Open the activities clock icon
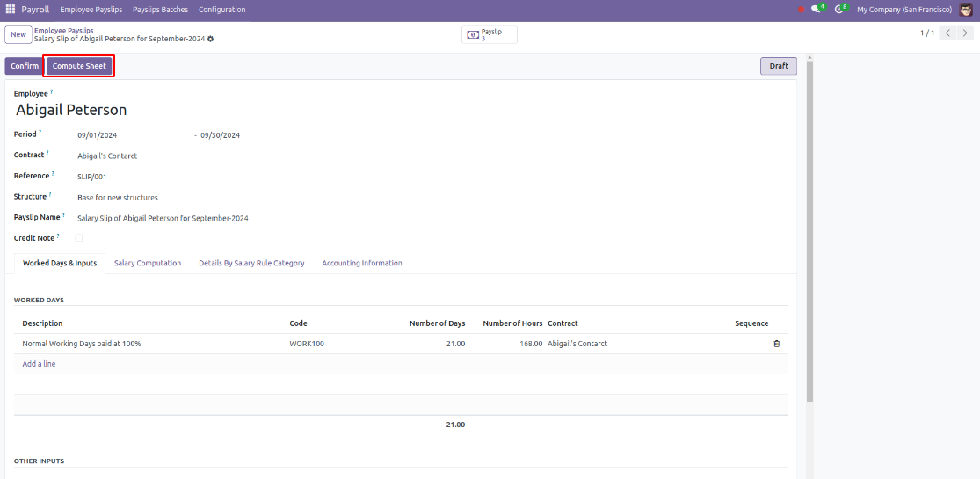This screenshot has width=980, height=479. (x=840, y=10)
